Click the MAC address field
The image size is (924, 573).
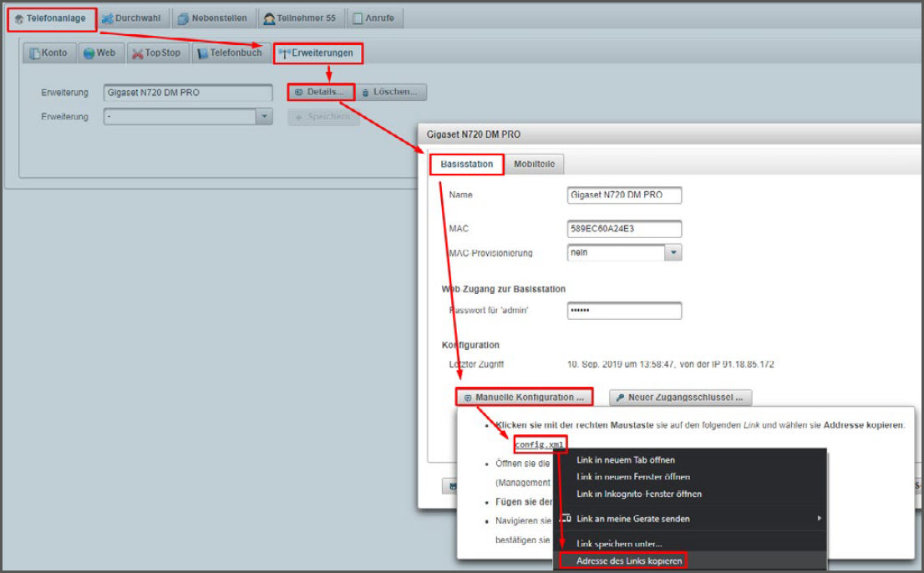tap(624, 229)
